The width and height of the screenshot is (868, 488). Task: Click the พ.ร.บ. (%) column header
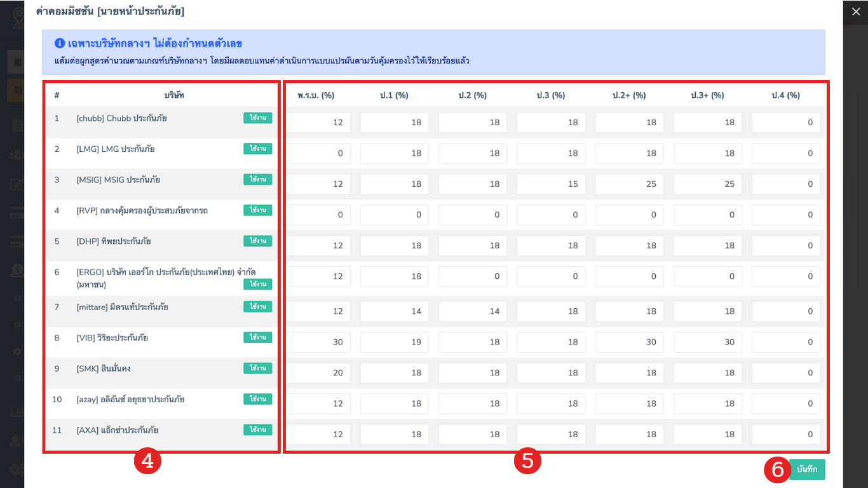coord(316,95)
